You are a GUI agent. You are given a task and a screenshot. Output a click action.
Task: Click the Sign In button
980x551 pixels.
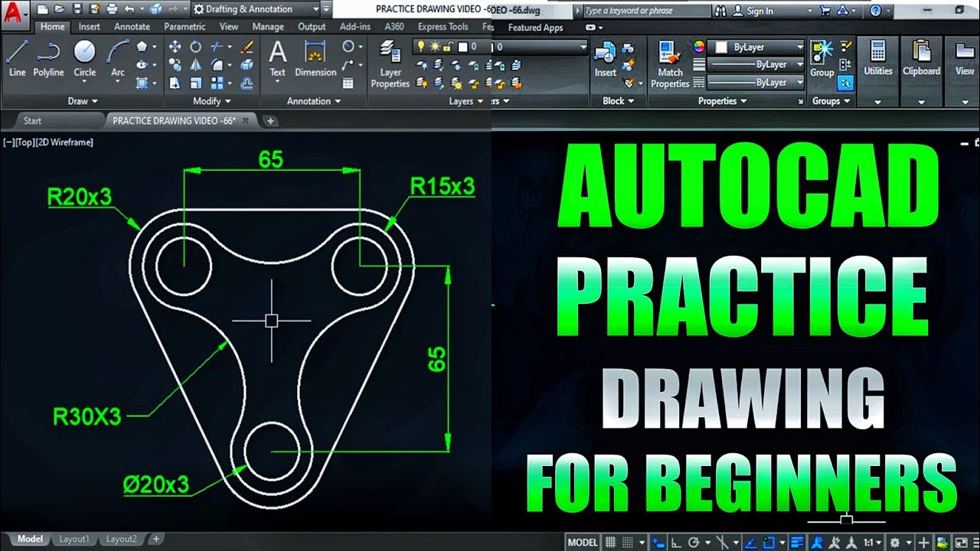(752, 11)
